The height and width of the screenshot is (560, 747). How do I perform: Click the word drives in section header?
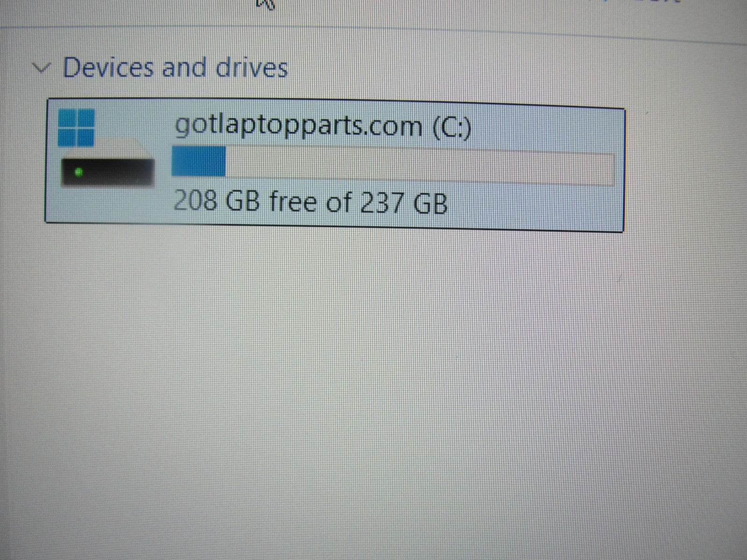pyautogui.click(x=251, y=68)
